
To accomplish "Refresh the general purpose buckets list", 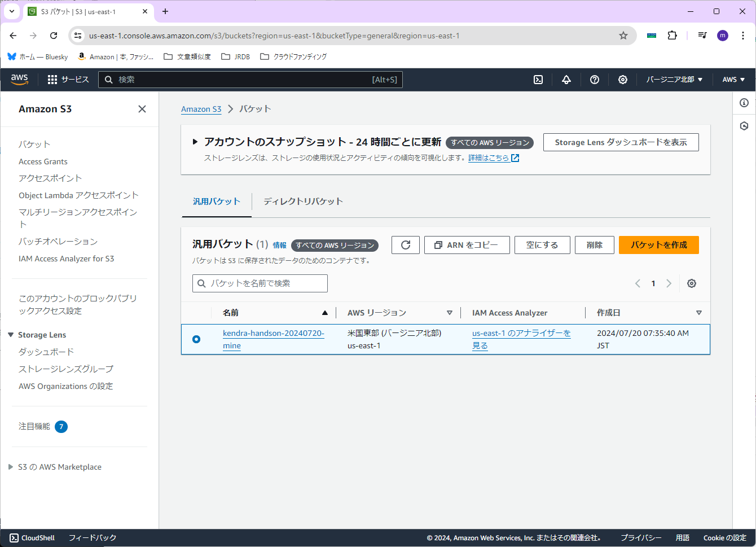I will [406, 245].
